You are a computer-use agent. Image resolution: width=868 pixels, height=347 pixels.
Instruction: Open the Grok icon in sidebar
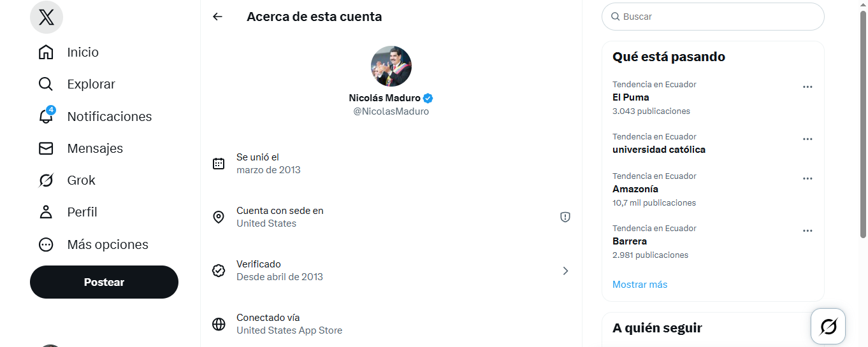[46, 180]
